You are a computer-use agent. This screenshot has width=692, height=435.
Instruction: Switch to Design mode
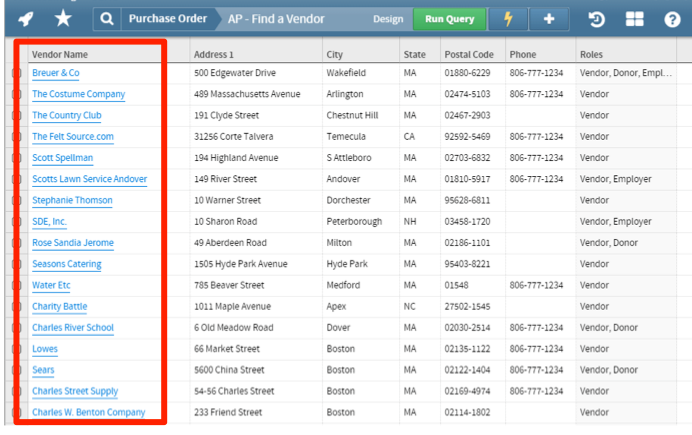tap(388, 19)
